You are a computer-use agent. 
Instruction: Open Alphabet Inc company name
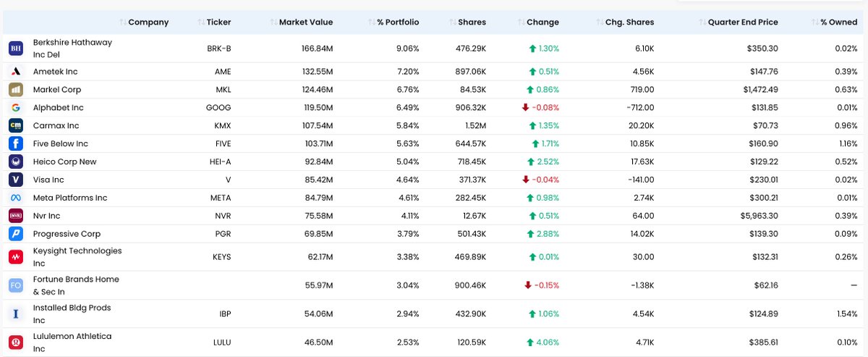59,108
